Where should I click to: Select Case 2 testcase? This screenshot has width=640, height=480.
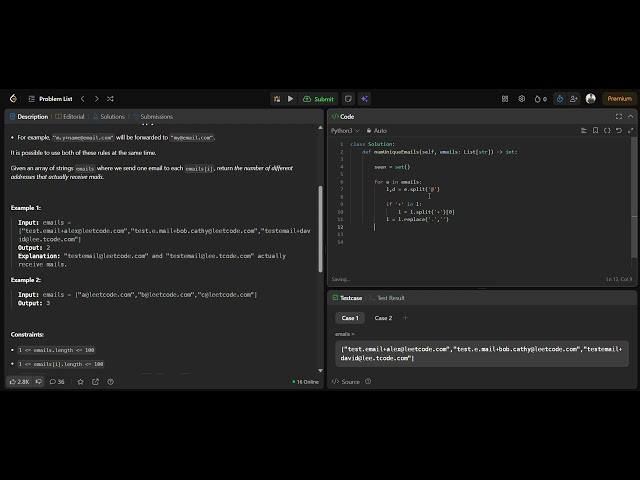pos(383,318)
